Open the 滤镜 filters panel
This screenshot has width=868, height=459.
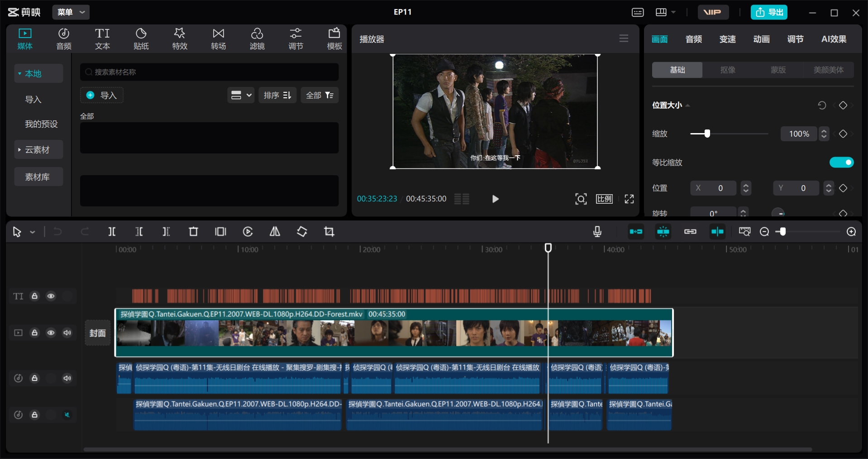click(257, 39)
